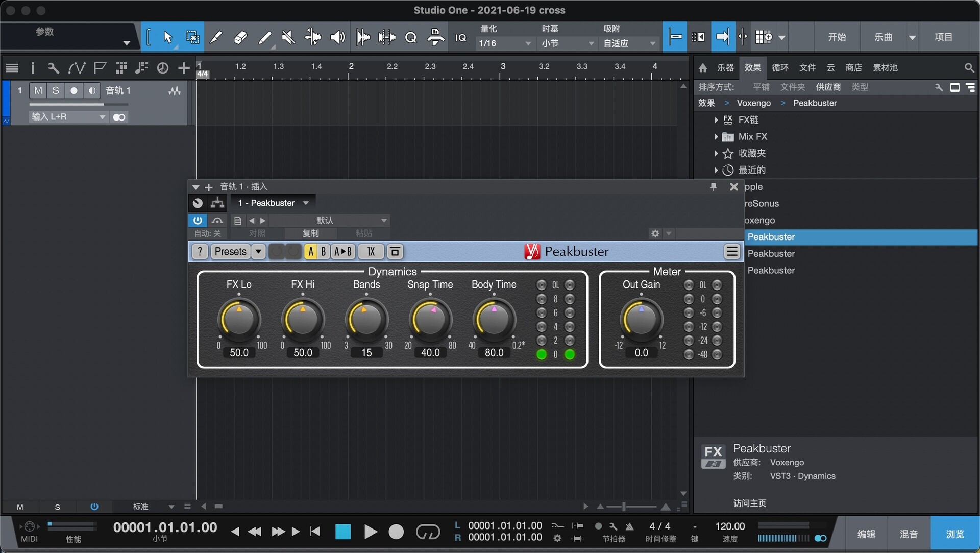Image resolution: width=980 pixels, height=553 pixels.
Task: Expand the FX链 folder
Action: point(716,120)
